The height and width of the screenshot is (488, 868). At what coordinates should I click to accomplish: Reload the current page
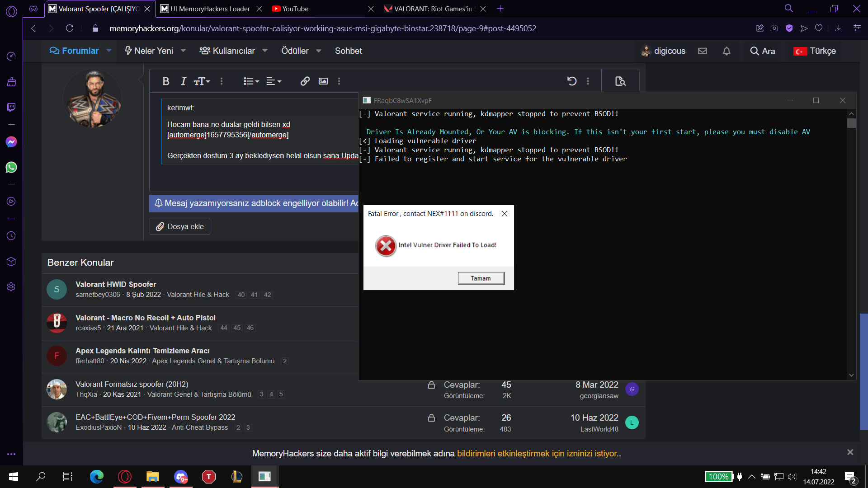(x=70, y=28)
